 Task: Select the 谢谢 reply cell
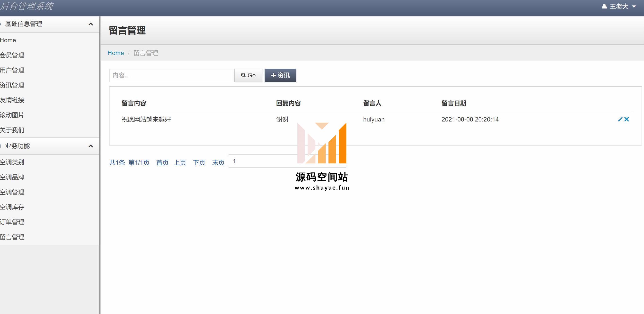pyautogui.click(x=282, y=119)
